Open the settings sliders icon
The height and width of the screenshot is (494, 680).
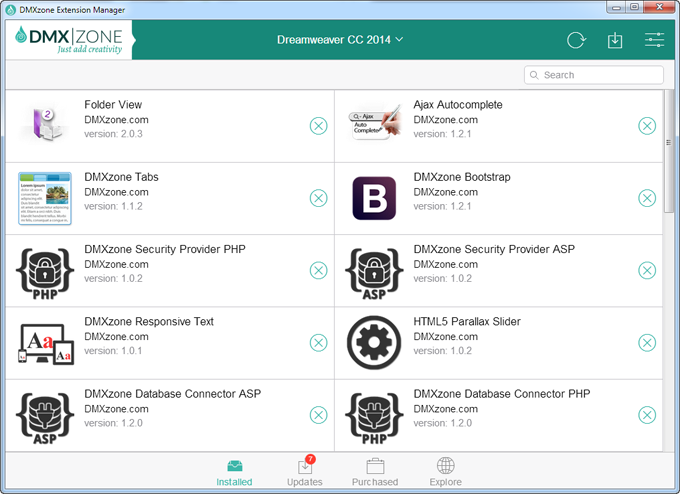pyautogui.click(x=654, y=40)
